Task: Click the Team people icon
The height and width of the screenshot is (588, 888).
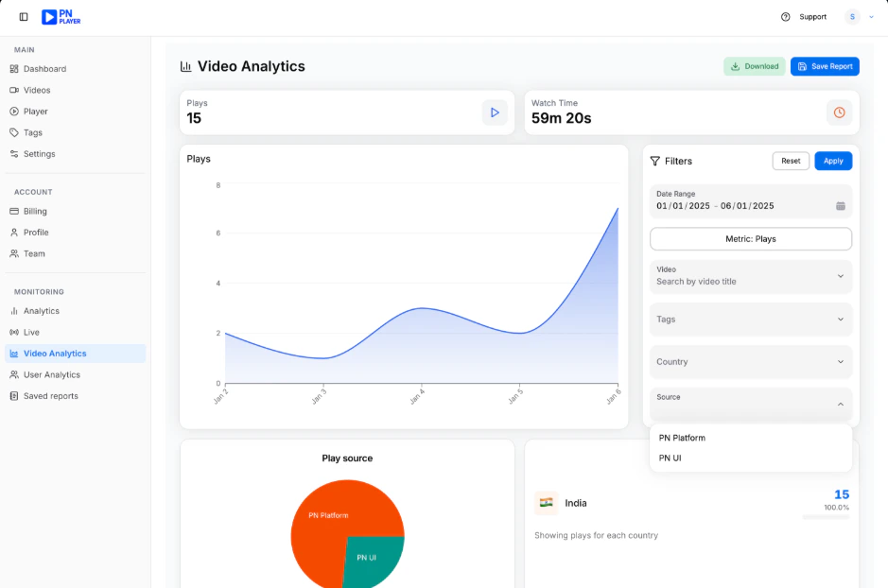Action: [14, 253]
